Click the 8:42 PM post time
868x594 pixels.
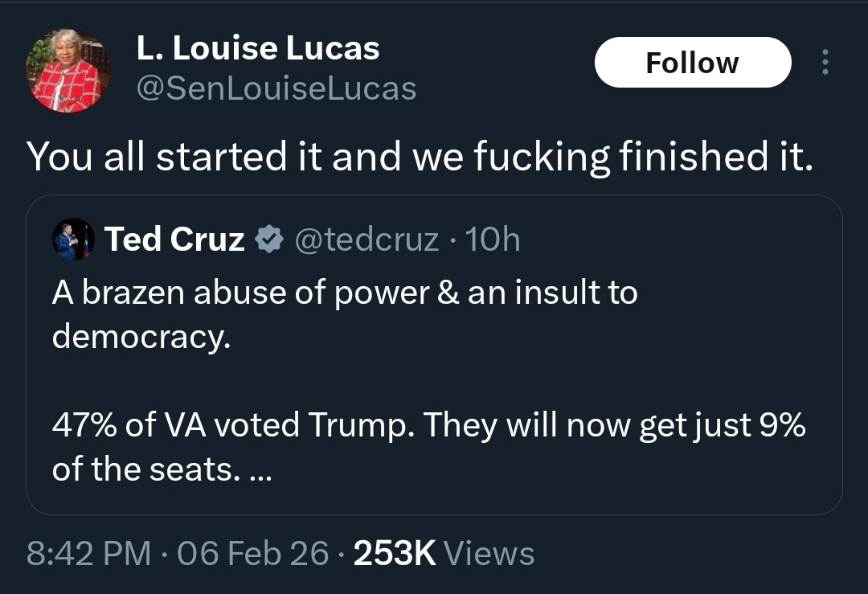88,553
